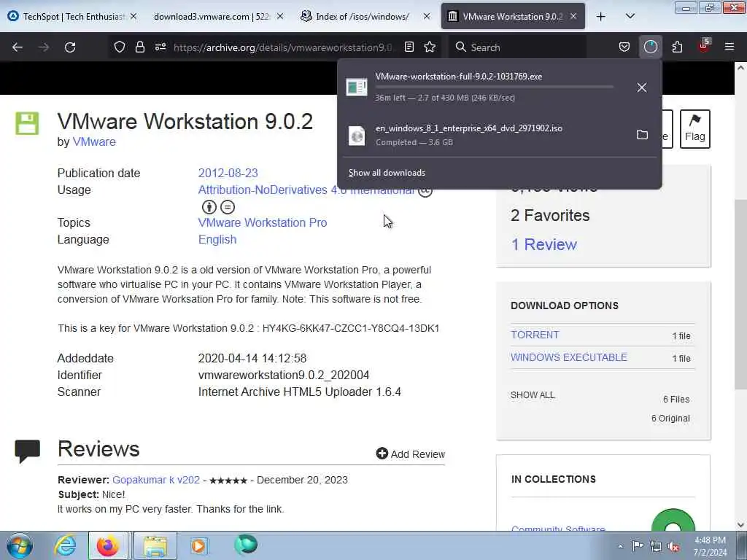Click the Creative Commons attribution person icon

(x=209, y=207)
